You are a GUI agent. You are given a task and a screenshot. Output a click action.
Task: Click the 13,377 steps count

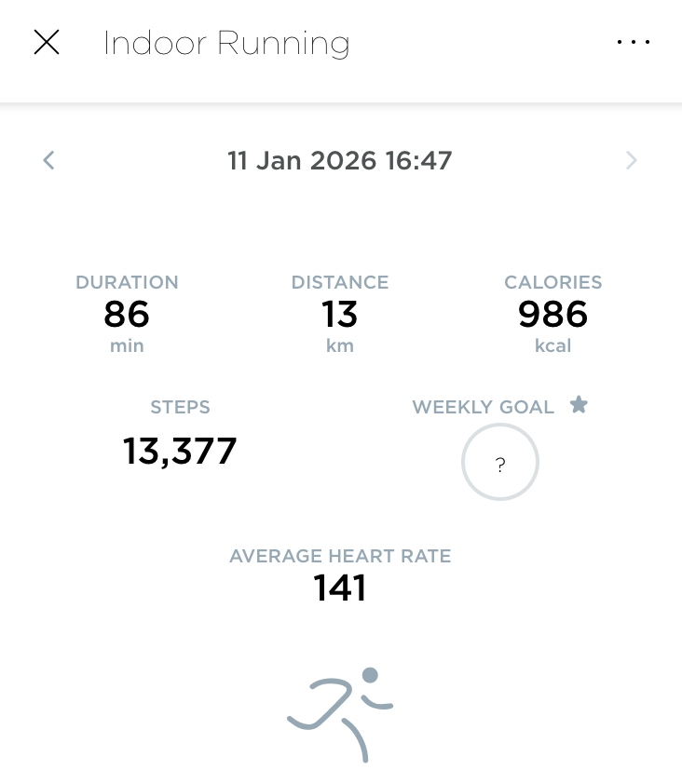point(180,452)
